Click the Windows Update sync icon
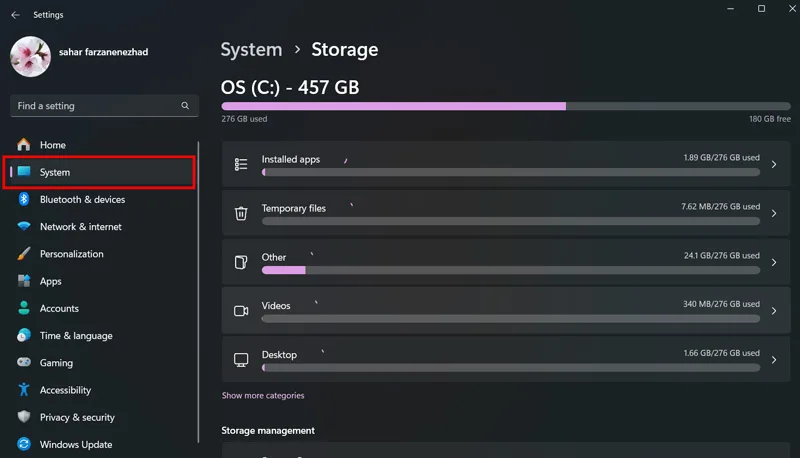The height and width of the screenshot is (458, 800). point(24,444)
